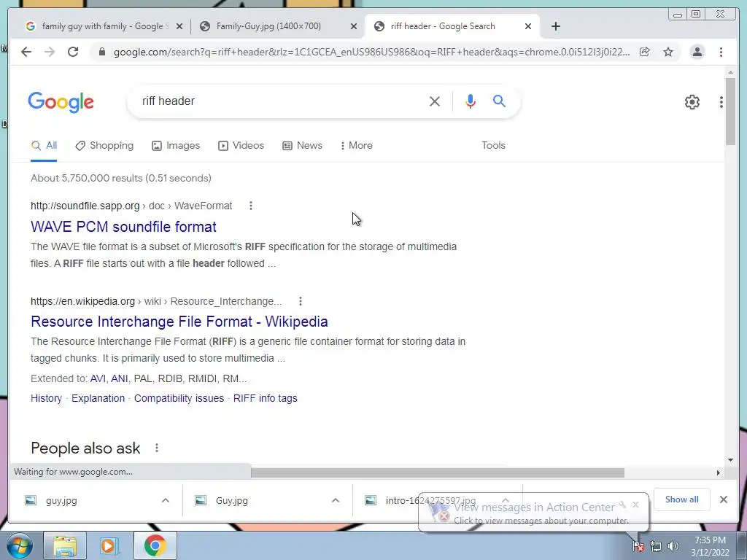Expand options for guy.jpg download
Screen dimensions: 747x560
point(166,500)
